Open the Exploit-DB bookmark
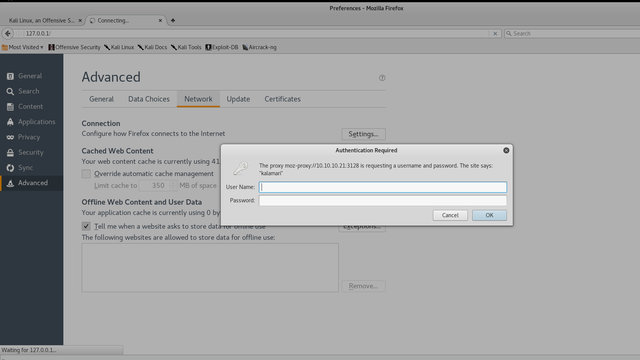This screenshot has height=360, width=640. [x=222, y=47]
